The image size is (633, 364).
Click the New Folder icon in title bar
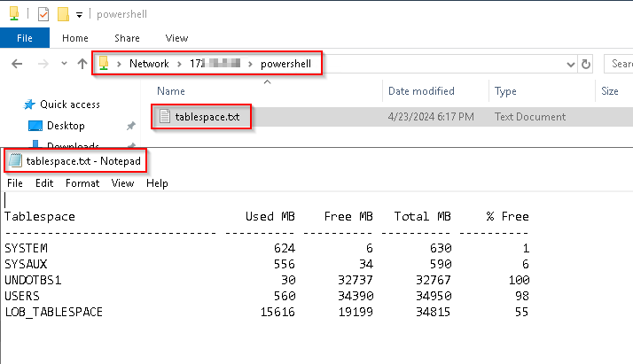pyautogui.click(x=63, y=14)
